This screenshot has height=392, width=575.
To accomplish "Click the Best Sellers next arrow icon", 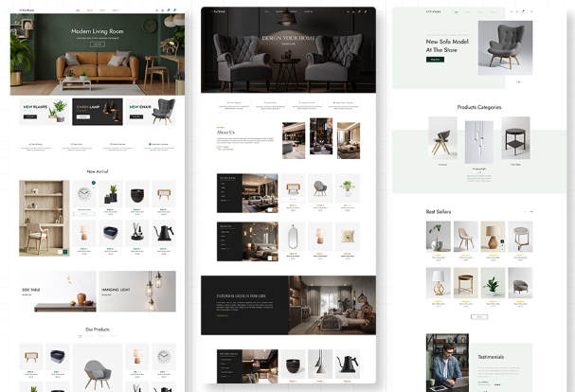I will click(x=531, y=211).
